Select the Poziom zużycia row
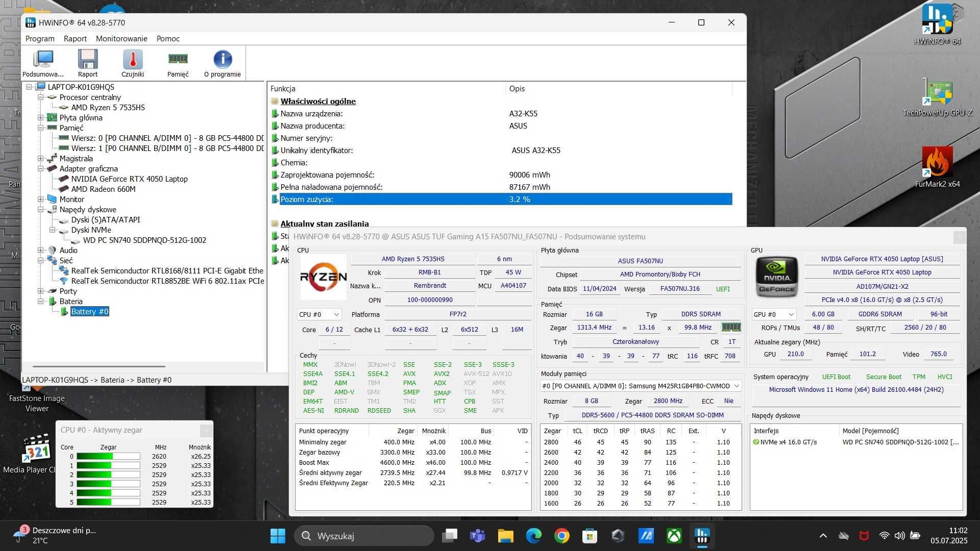 [501, 199]
